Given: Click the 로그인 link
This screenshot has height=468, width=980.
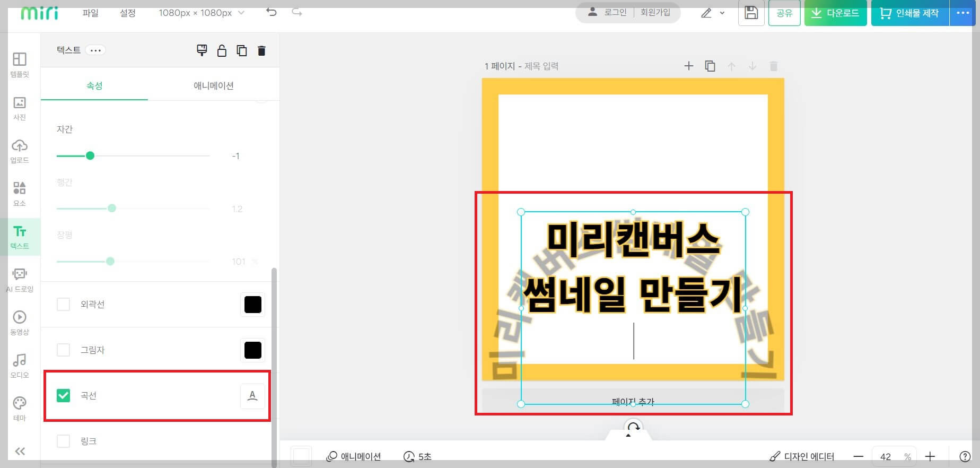Looking at the screenshot, I should pyautogui.click(x=615, y=12).
